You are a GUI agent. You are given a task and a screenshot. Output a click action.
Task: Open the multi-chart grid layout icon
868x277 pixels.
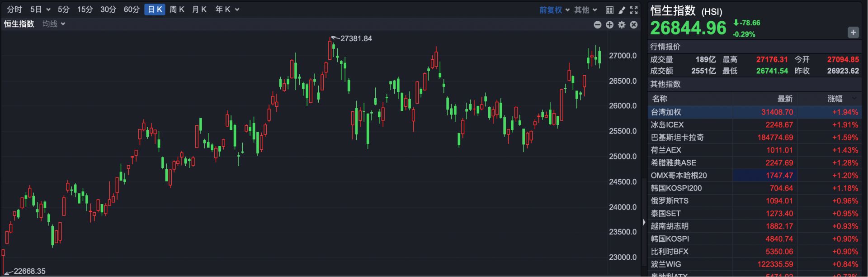609,10
